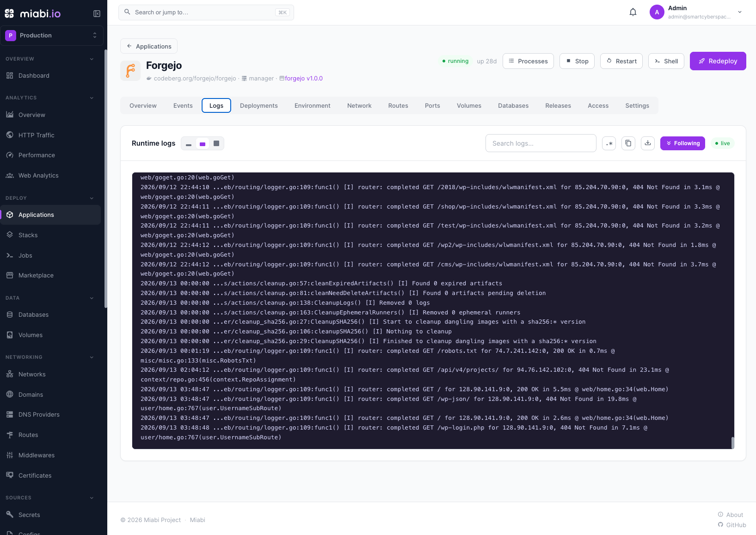This screenshot has width=756, height=535.
Task: Toggle regex search for logs
Action: click(609, 143)
